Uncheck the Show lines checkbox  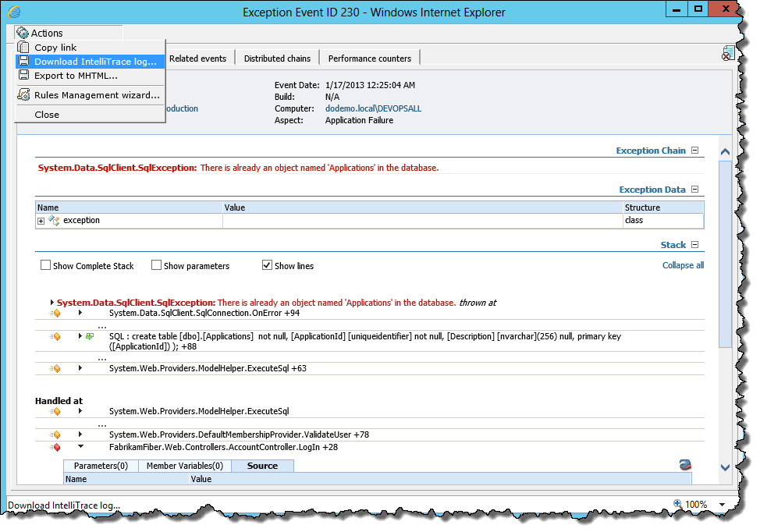tap(267, 265)
